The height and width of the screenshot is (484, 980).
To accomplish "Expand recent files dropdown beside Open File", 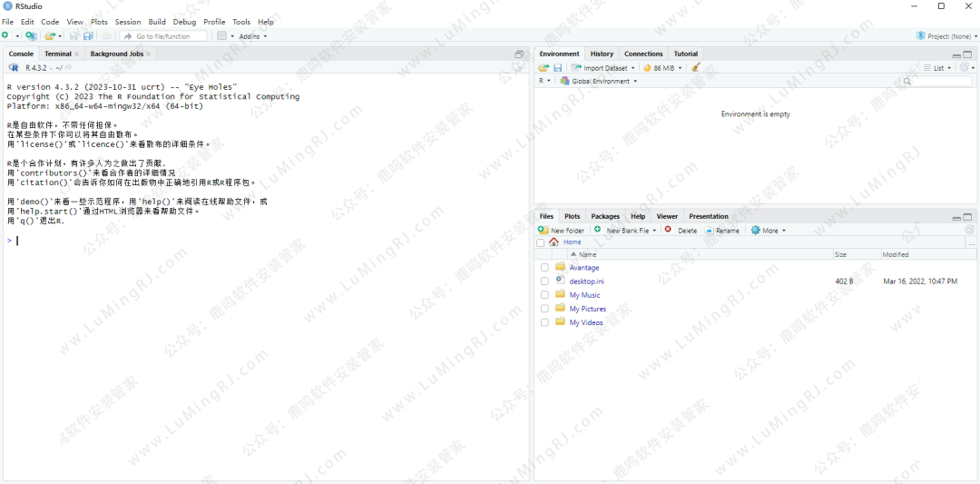I will coord(60,36).
